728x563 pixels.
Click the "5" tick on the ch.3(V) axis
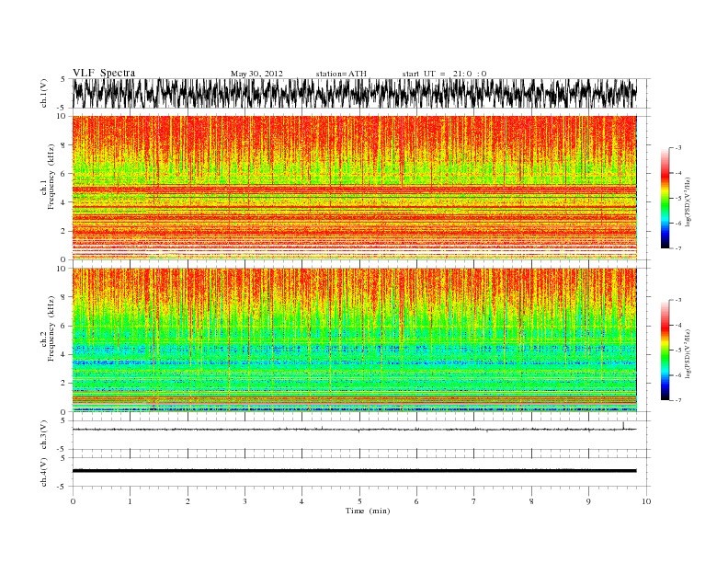tap(64, 420)
